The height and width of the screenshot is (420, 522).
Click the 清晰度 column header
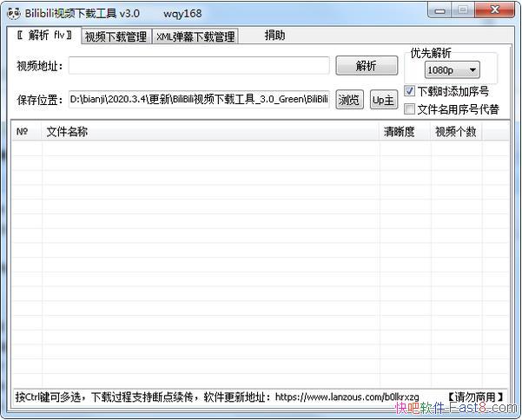click(x=405, y=132)
